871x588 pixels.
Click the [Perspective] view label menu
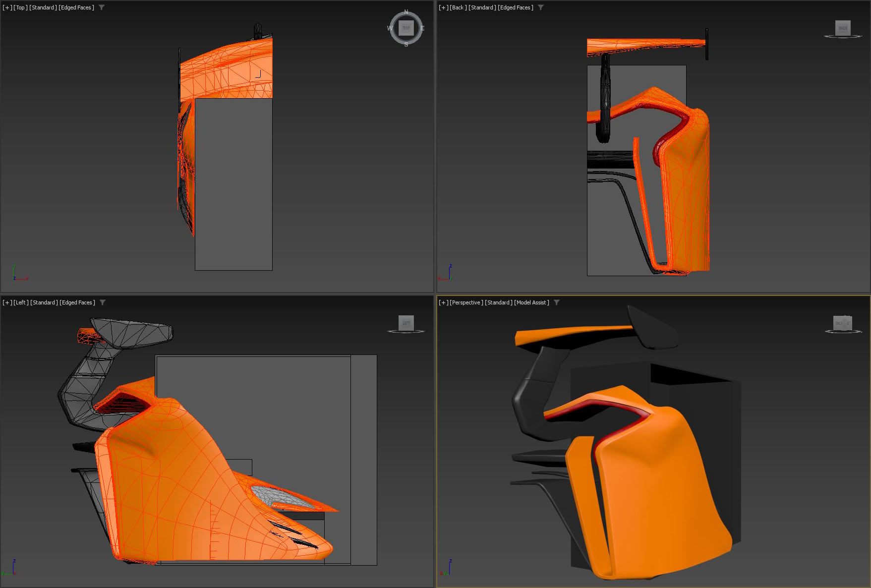[466, 302]
